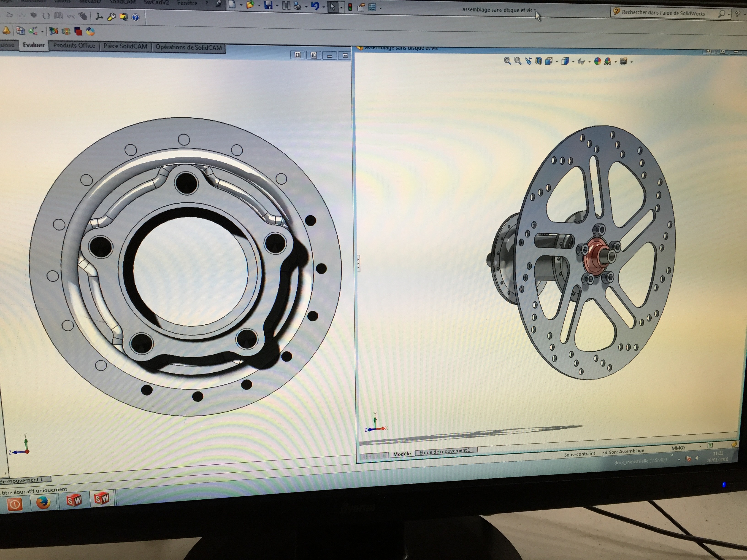Viewport: 747px width, 560px height.
Task: Click the wrench tool icon
Action: pos(111,17)
